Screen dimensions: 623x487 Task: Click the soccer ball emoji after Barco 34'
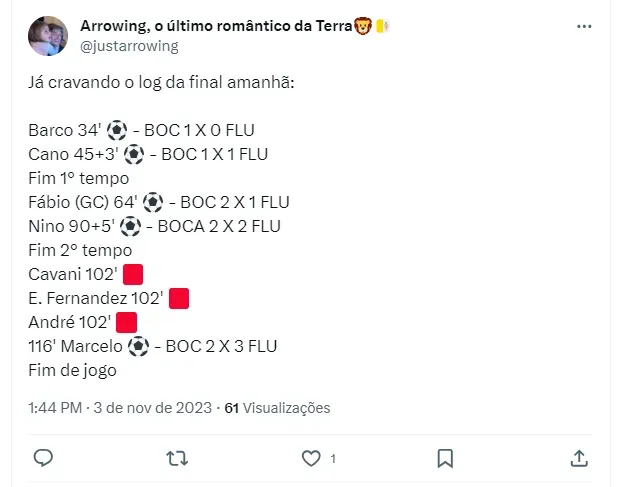117,130
